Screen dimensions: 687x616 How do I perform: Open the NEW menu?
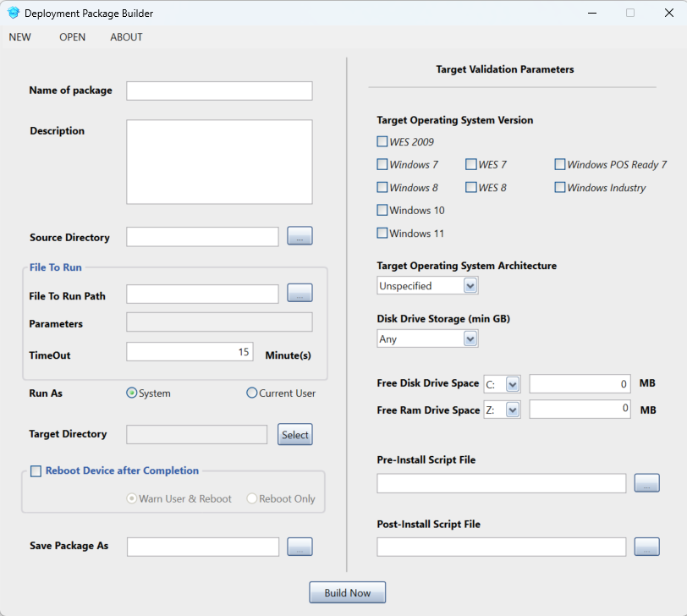[20, 37]
